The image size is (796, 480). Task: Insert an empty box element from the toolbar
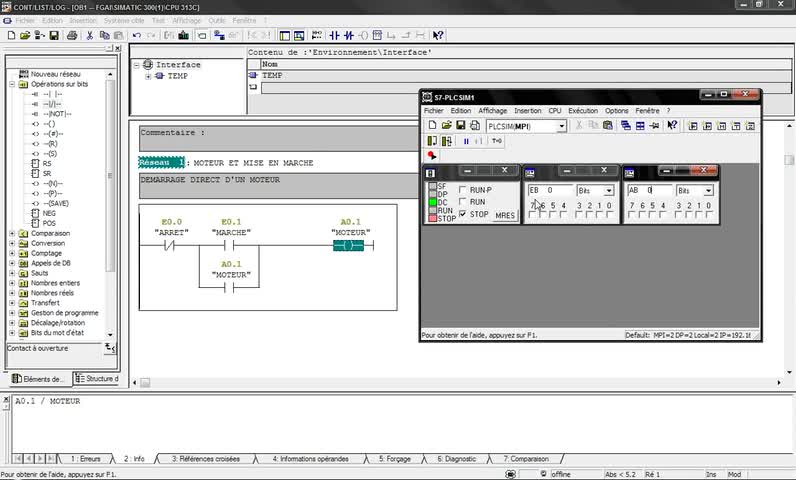coord(377,35)
